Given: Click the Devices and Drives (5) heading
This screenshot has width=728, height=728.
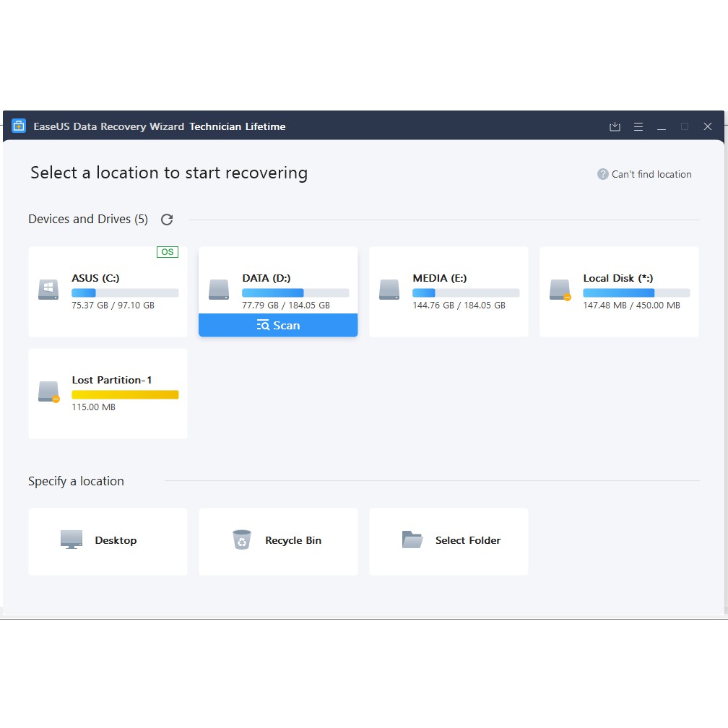Looking at the screenshot, I should [x=88, y=219].
